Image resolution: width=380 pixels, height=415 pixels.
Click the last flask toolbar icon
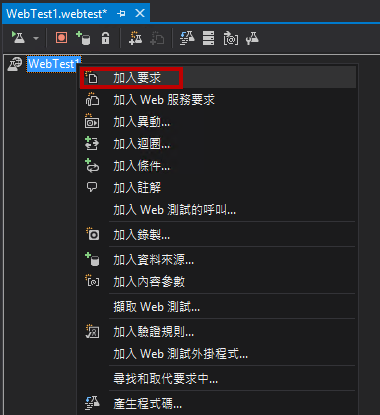pos(252,38)
